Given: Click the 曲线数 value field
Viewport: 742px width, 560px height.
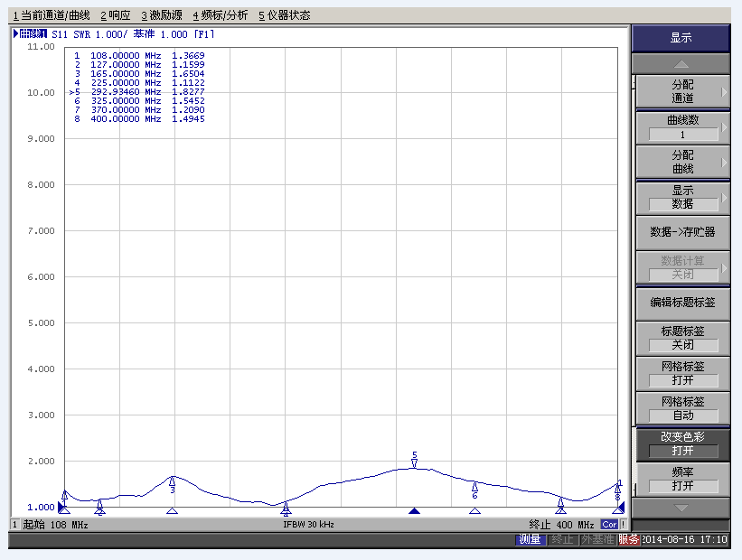Looking at the screenshot, I should click(682, 135).
